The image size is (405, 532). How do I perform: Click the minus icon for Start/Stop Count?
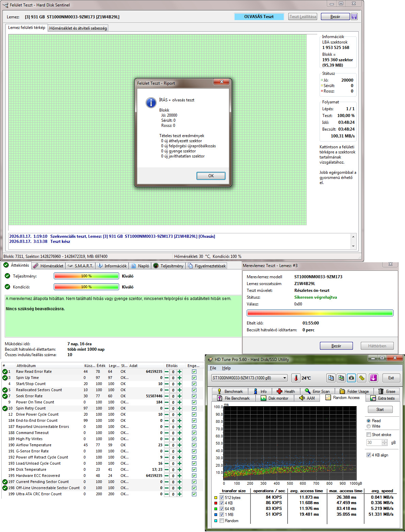(x=166, y=384)
